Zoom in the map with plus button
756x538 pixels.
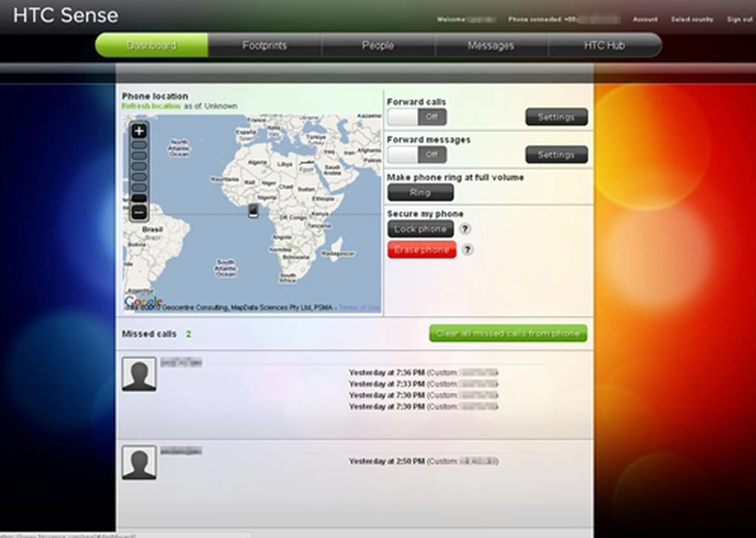(139, 131)
